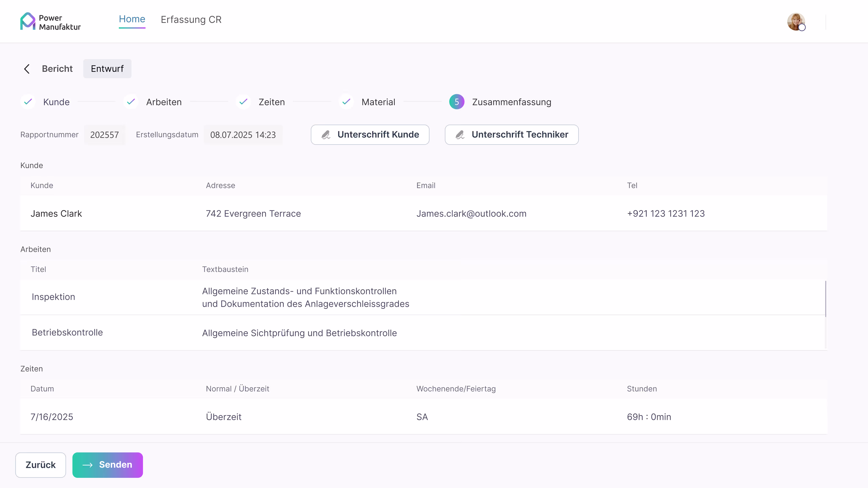Click the Material step checkmark icon
Screen dimensions: 868x488
click(x=346, y=101)
